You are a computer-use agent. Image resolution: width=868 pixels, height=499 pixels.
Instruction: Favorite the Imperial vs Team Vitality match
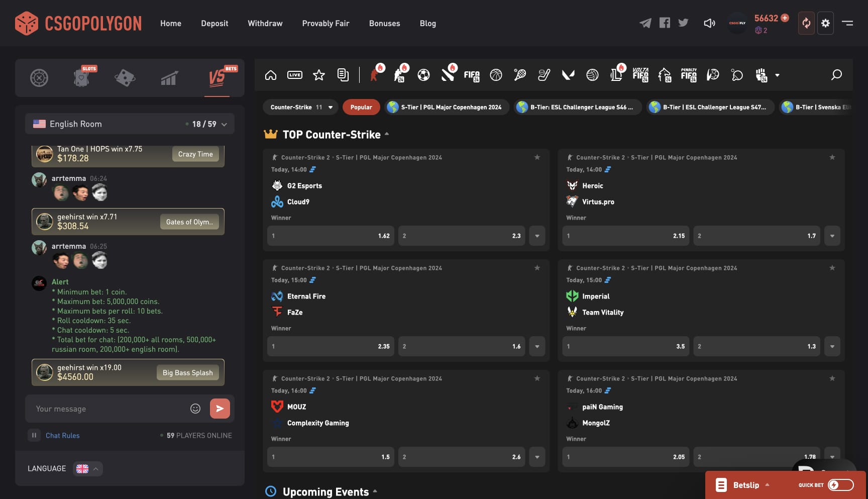(832, 268)
